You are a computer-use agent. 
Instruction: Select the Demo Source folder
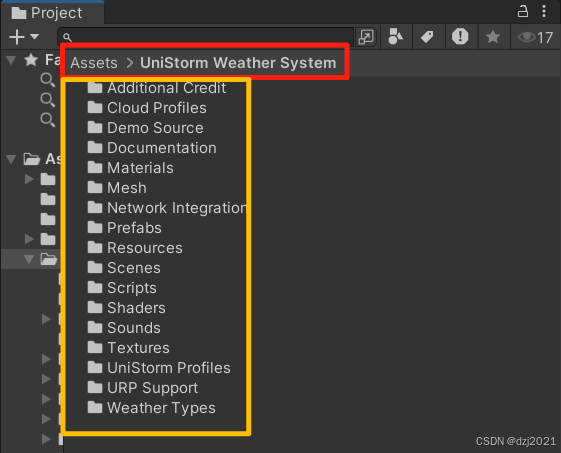[145, 128]
